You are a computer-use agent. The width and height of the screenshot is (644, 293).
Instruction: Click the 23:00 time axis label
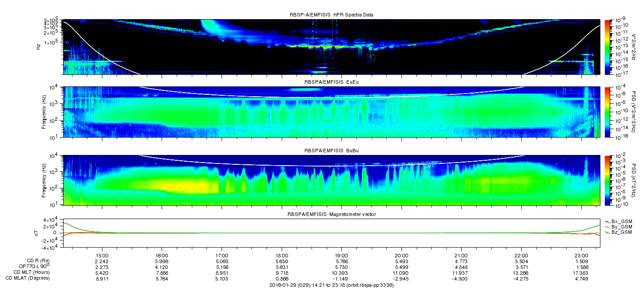(x=580, y=256)
